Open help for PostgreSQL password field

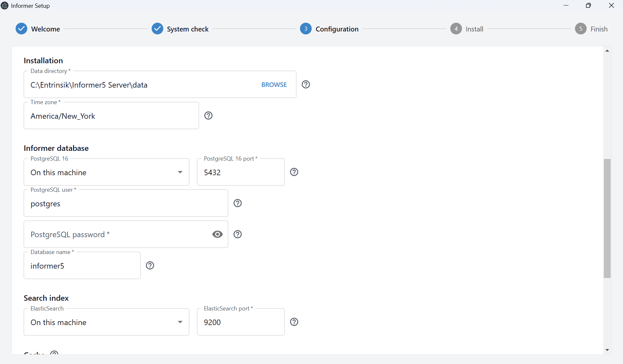click(x=237, y=235)
